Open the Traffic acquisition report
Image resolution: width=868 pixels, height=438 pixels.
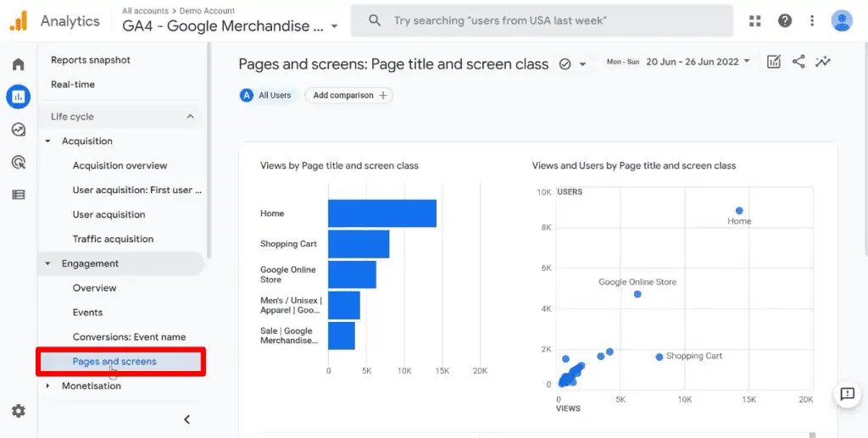113,239
